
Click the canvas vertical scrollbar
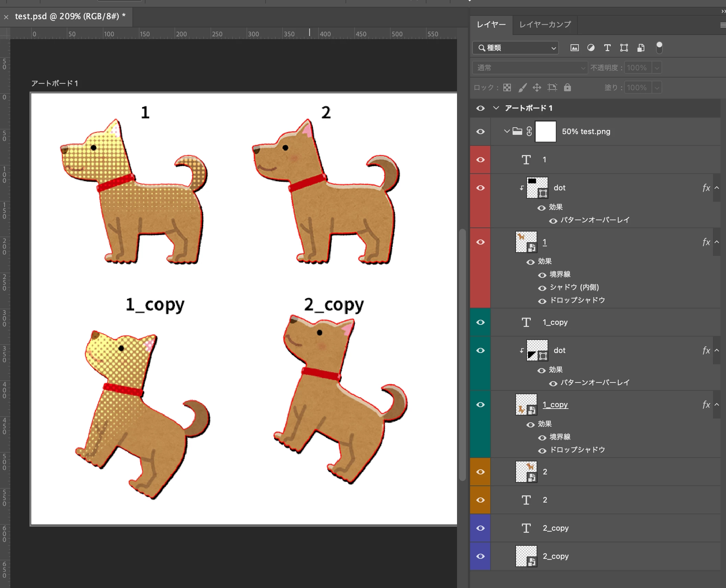462,353
